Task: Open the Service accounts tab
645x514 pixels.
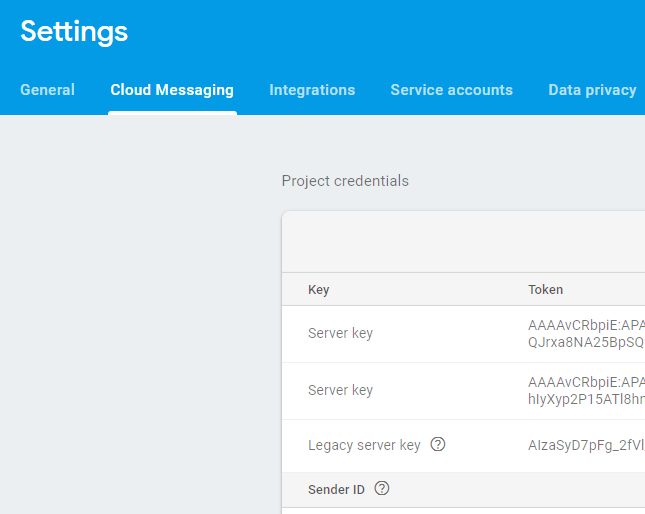Action: [x=451, y=90]
